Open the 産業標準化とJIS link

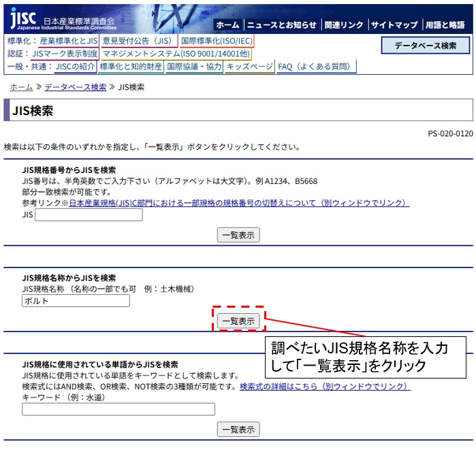coord(69,41)
